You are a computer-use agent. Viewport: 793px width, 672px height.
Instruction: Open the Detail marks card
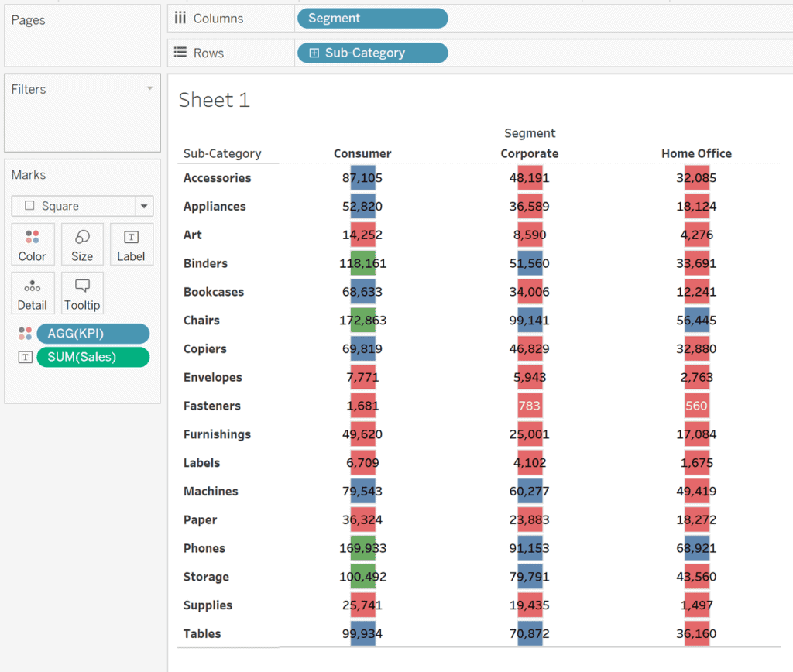[x=33, y=286]
